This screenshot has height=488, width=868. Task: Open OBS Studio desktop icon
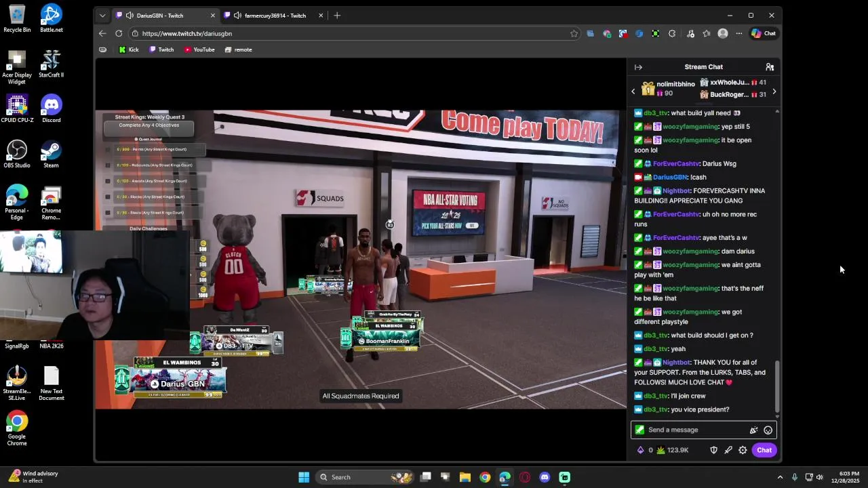click(x=17, y=154)
